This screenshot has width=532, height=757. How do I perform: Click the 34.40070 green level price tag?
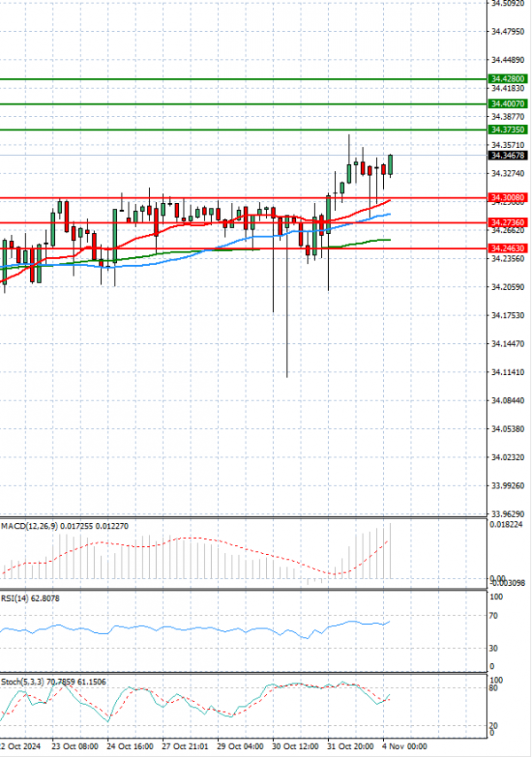(507, 104)
